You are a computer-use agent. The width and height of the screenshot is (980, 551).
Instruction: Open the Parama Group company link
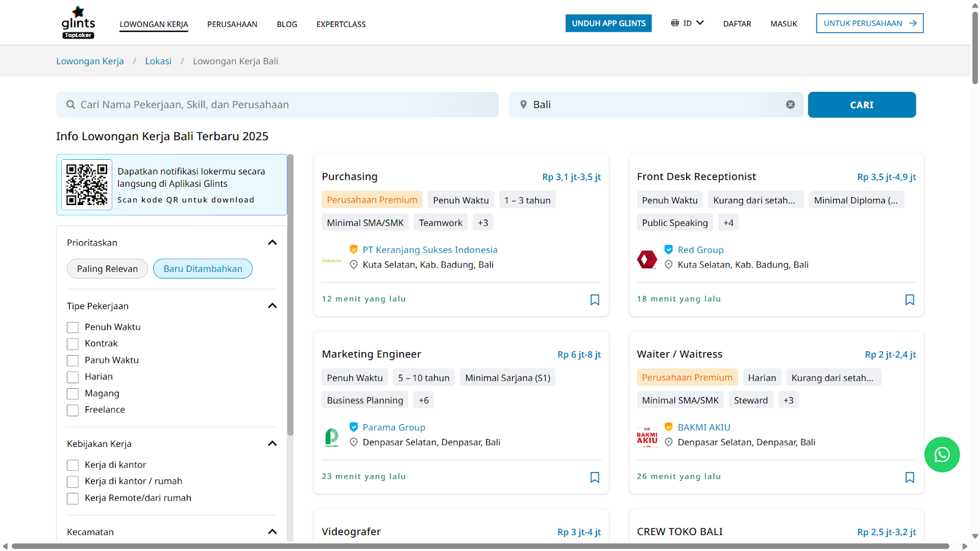pos(394,427)
